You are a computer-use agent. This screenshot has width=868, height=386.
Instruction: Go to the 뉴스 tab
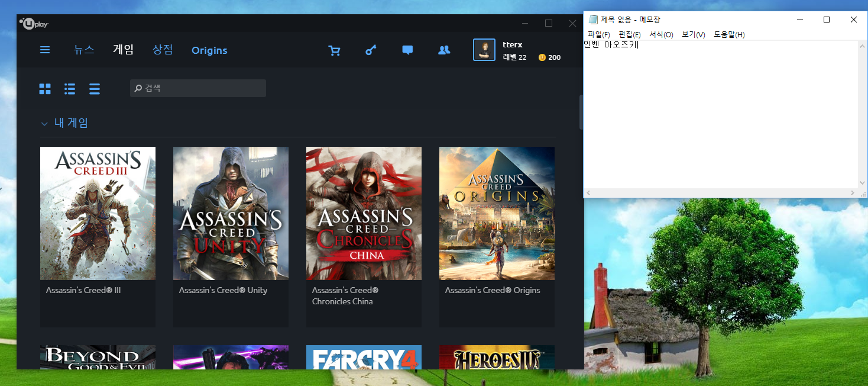click(x=84, y=50)
